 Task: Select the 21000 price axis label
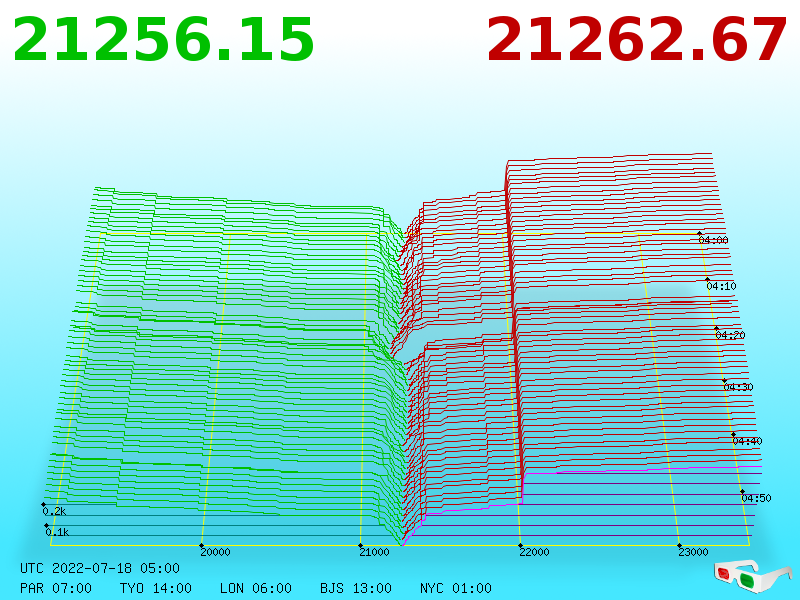coord(374,552)
